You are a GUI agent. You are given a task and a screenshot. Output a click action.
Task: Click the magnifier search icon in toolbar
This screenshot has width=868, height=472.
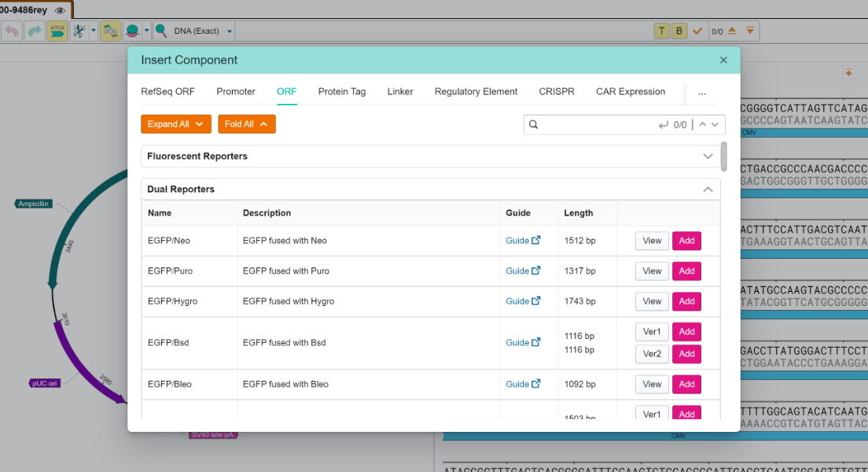(x=161, y=31)
